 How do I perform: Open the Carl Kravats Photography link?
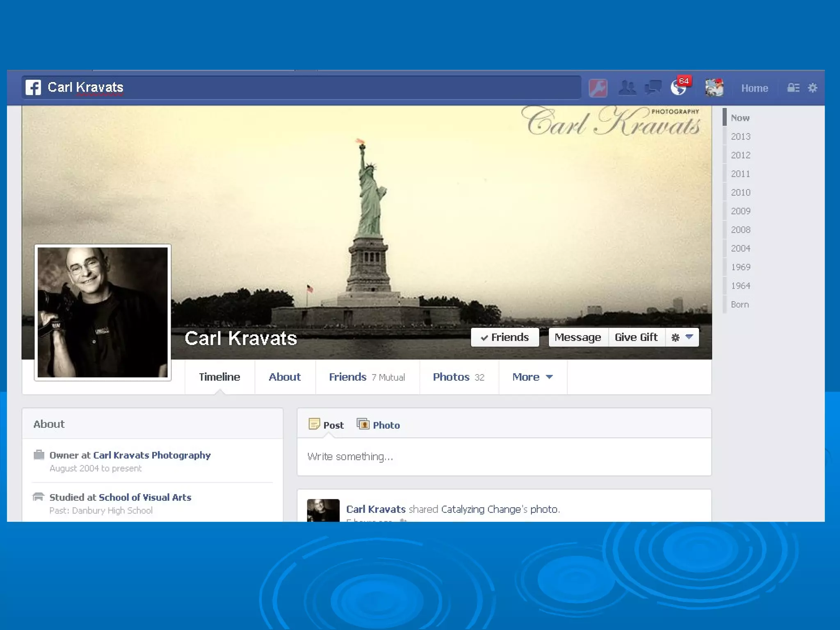pyautogui.click(x=152, y=455)
